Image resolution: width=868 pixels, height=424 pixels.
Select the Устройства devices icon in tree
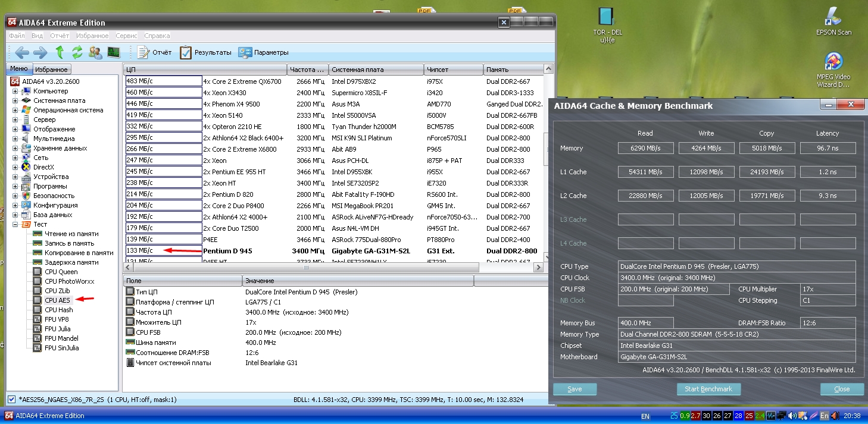(x=26, y=177)
